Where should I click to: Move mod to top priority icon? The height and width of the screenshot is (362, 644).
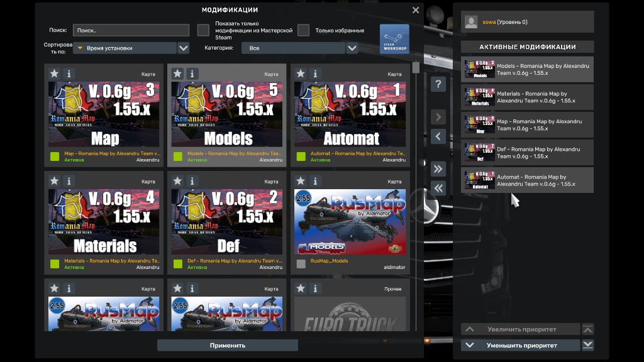(x=588, y=329)
